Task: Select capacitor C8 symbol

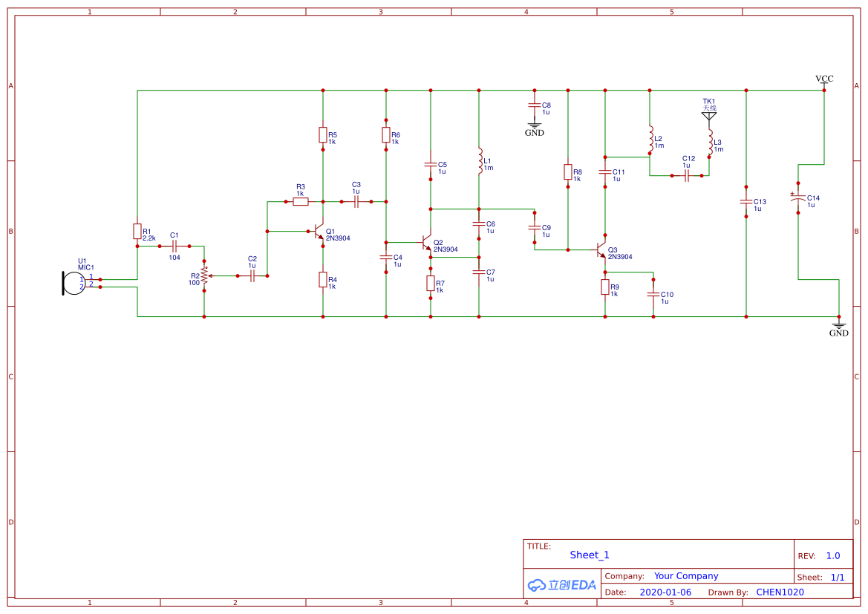Action: point(534,105)
